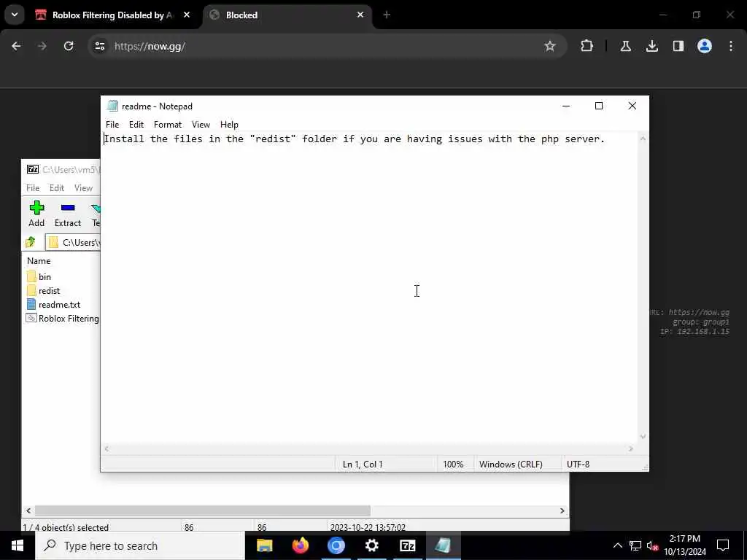Click the Notepad taskbar icon
The height and width of the screenshot is (560, 747).
[443, 545]
